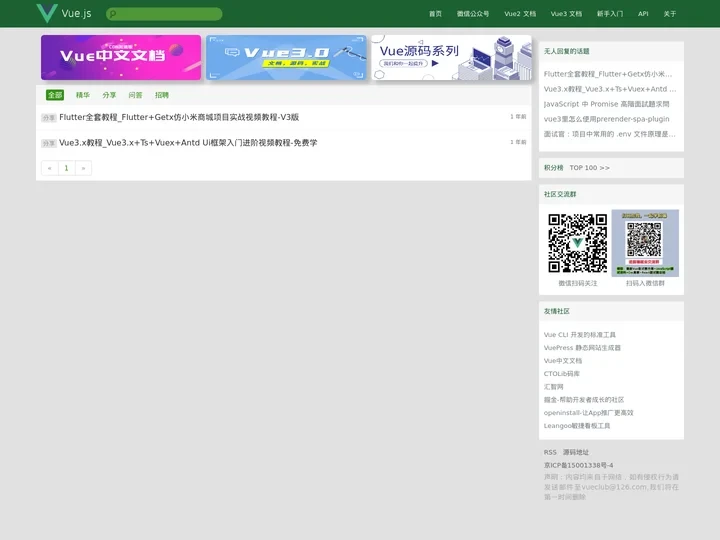Screen dimensions: 720x540
Task: Click the 积分榜 label
Action: coord(553,168)
